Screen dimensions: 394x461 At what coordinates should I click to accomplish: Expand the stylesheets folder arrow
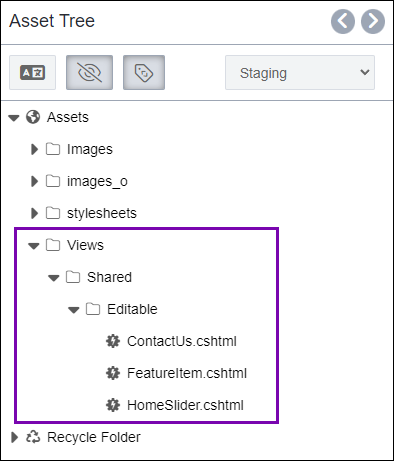(x=34, y=213)
